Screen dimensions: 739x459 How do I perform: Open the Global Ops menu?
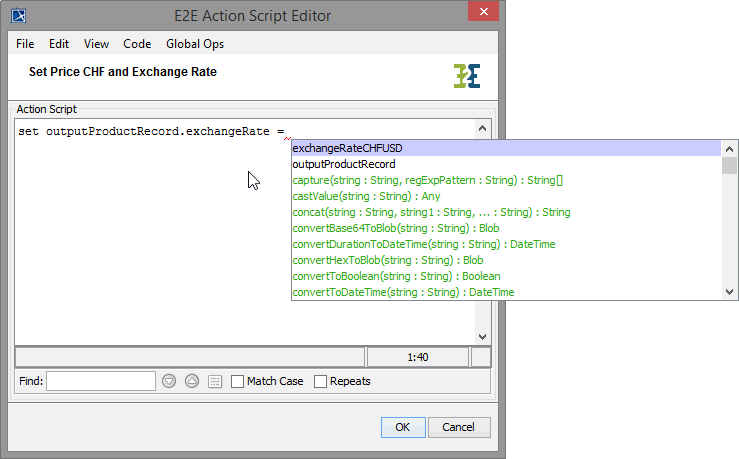[x=195, y=44]
